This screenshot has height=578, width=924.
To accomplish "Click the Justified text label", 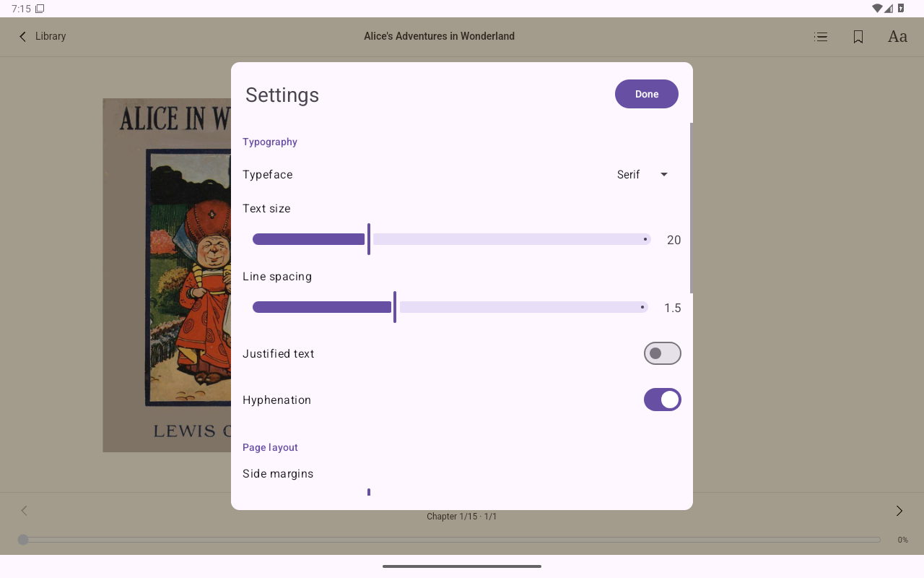I will point(279,353).
